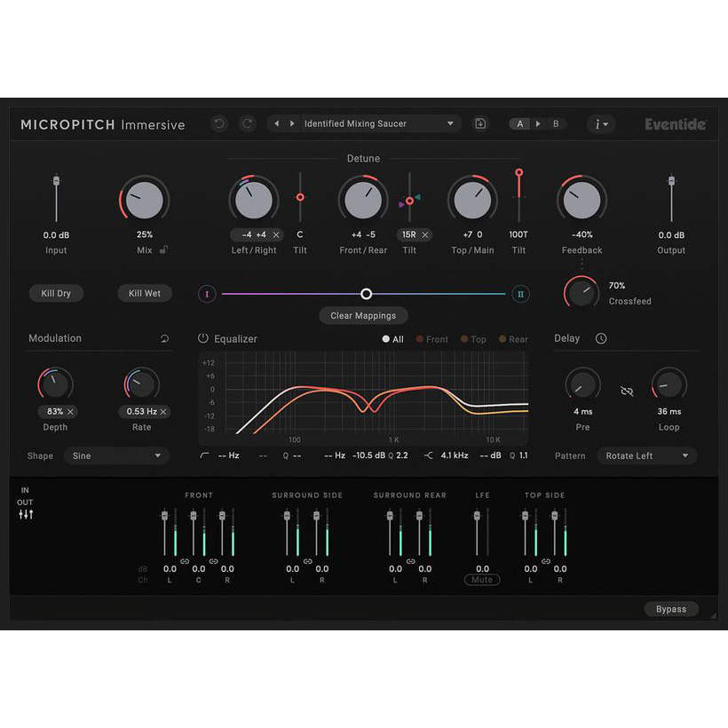
Task: Select the Front equalizer group
Action: pyautogui.click(x=432, y=339)
